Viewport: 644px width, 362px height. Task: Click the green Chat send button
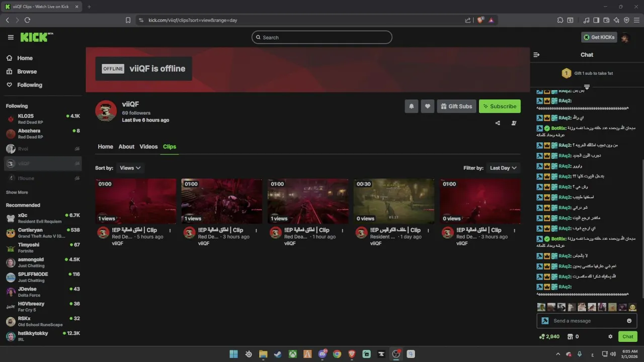pos(627,336)
